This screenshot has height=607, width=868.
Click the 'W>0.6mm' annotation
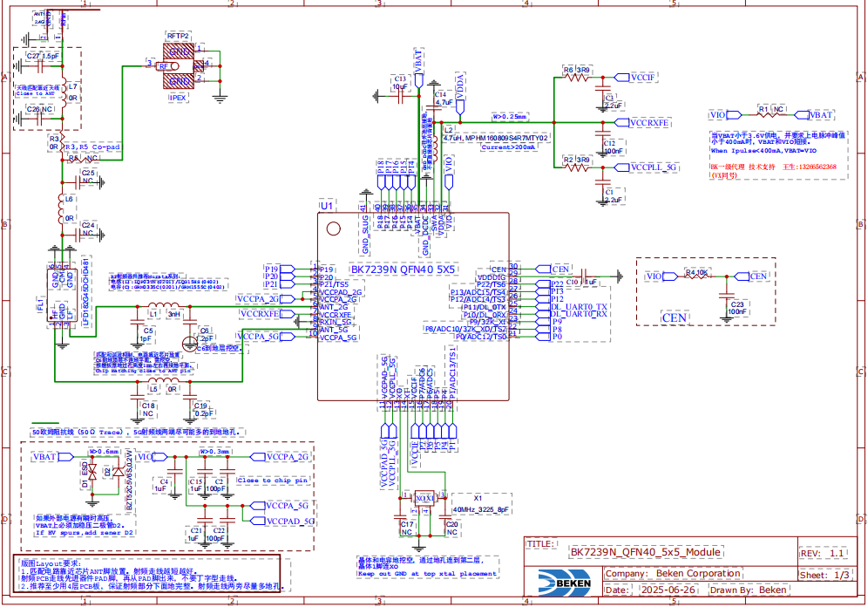(x=105, y=452)
